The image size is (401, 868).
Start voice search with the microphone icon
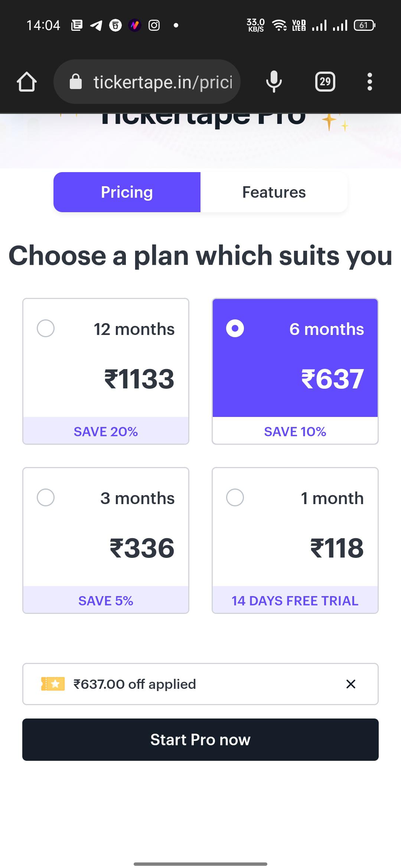274,81
